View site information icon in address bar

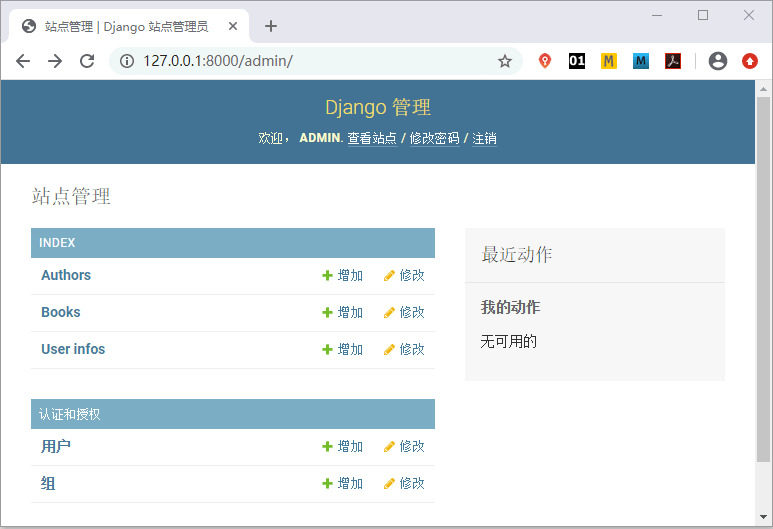[127, 61]
